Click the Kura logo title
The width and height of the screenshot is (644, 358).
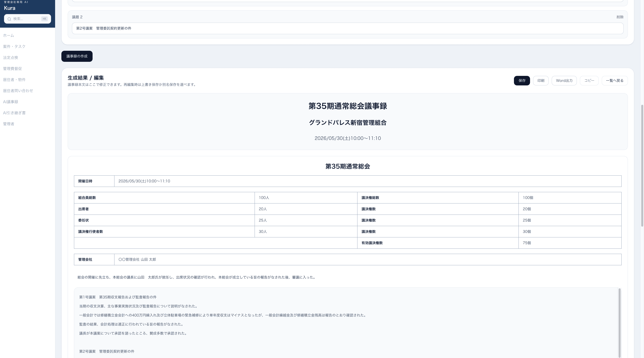point(10,8)
